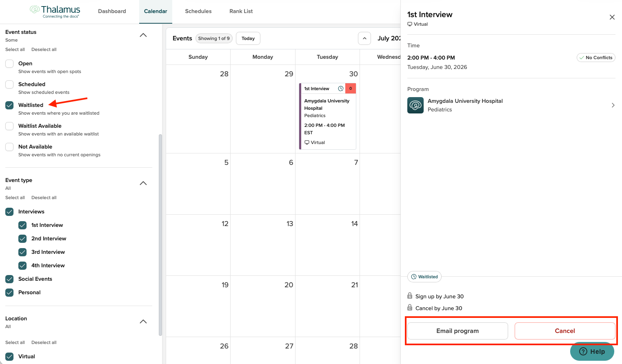622x364 pixels.
Task: Jump to Today in calendar
Action: 248,38
